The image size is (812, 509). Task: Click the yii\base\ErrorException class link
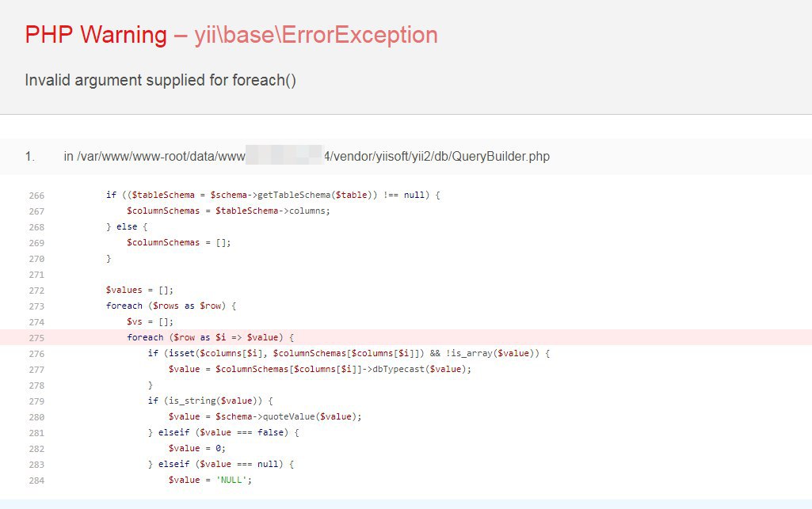[x=316, y=35]
